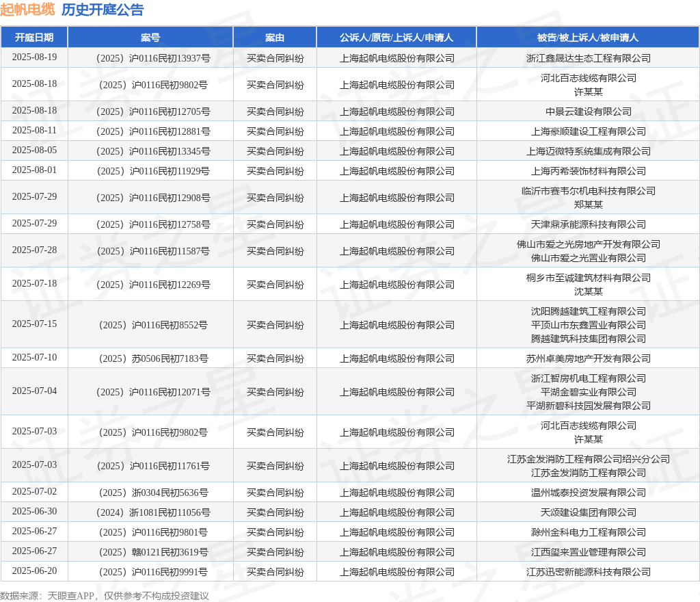Click defendant 沈阳腾越建筑工程有限公司
Image resolution: width=700 pixels, height=602 pixels.
[x=588, y=311]
